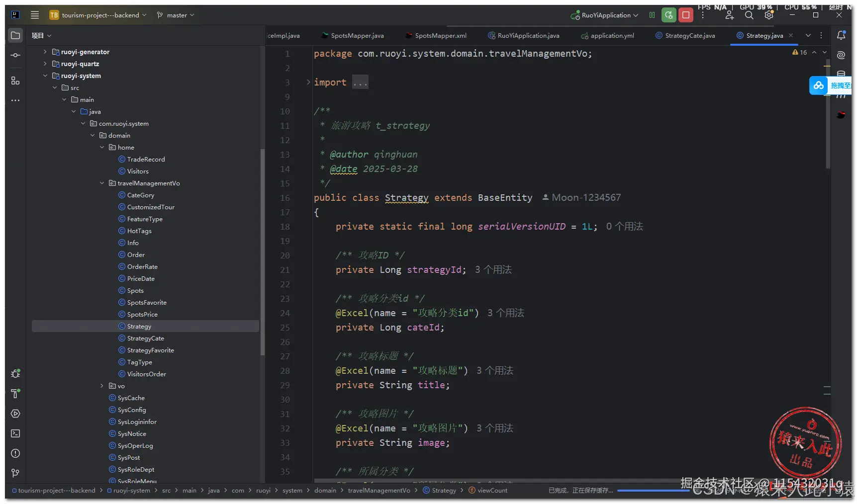Collapse the ruoyi-system module
This screenshot has width=857, height=504.
pyautogui.click(x=45, y=76)
